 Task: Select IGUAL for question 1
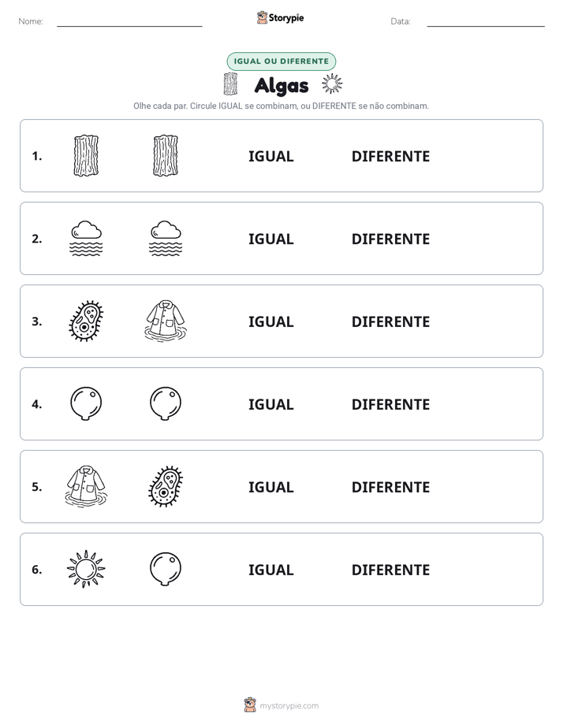pos(270,157)
